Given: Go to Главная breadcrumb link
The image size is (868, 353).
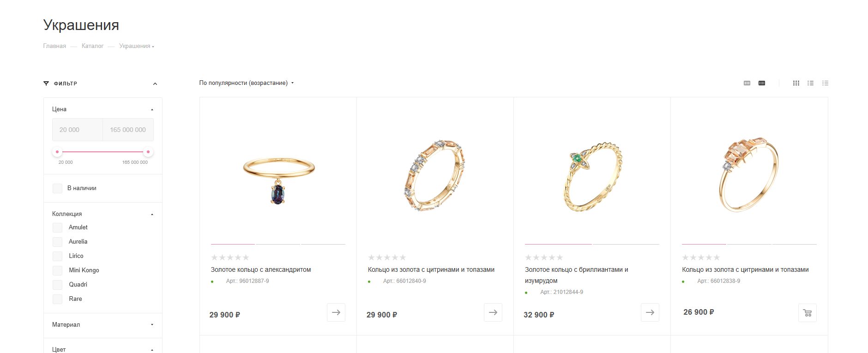Looking at the screenshot, I should [x=54, y=46].
